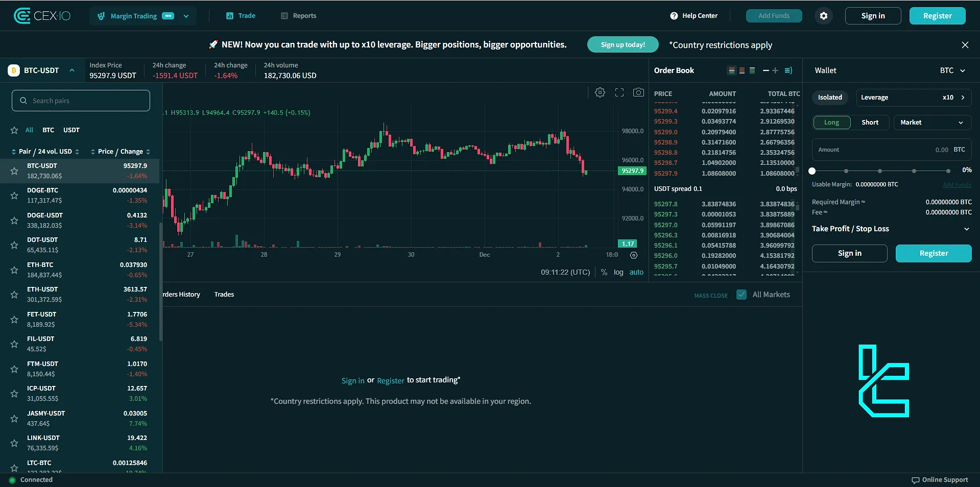Filter pairs by BTC
Image resolution: width=980 pixels, height=487 pixels.
pos(48,130)
